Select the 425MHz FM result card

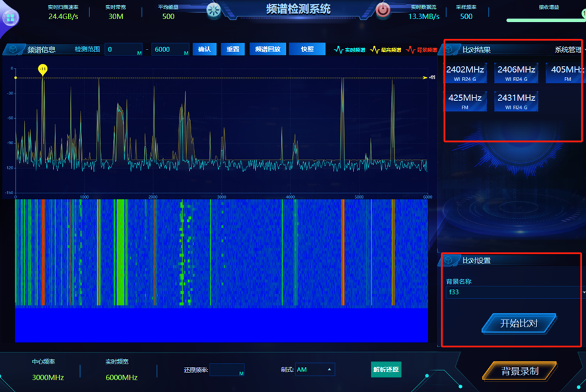pyautogui.click(x=465, y=101)
